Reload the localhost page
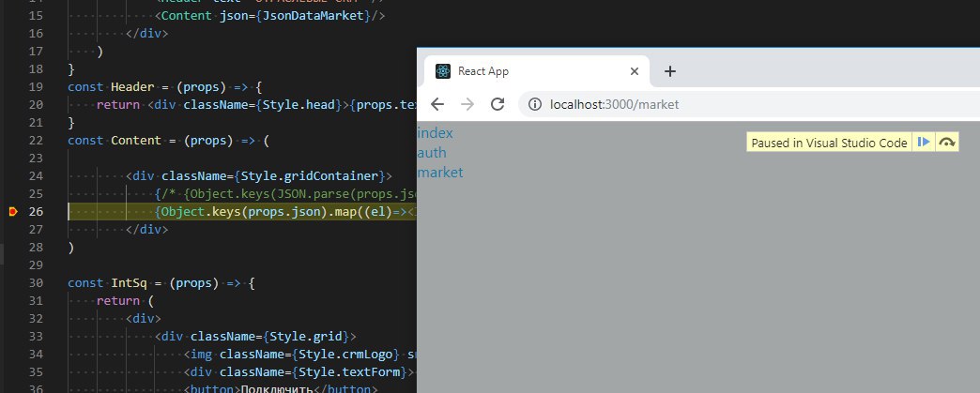 (498, 104)
